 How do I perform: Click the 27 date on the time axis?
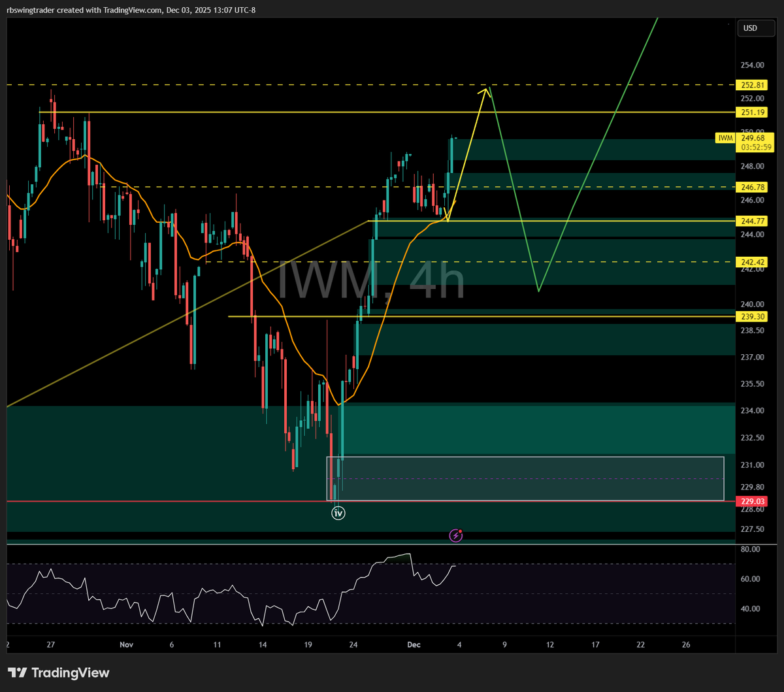coord(50,644)
